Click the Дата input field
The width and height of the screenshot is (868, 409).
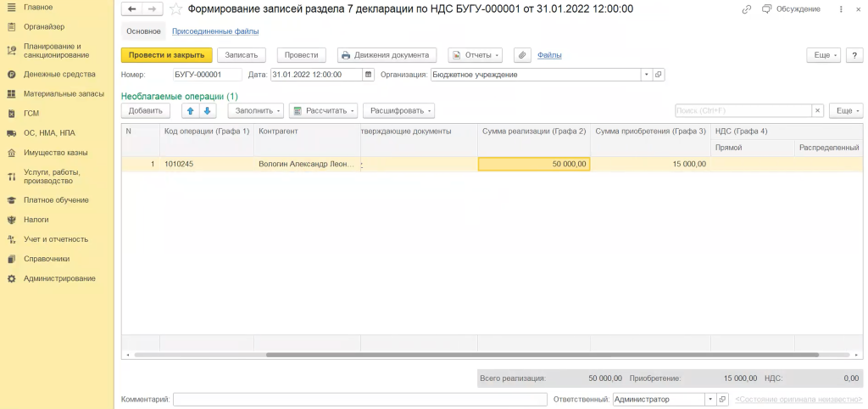point(317,75)
